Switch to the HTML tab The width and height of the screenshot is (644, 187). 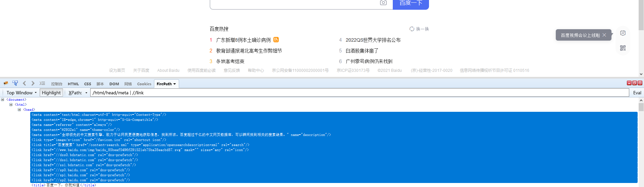pyautogui.click(x=73, y=84)
